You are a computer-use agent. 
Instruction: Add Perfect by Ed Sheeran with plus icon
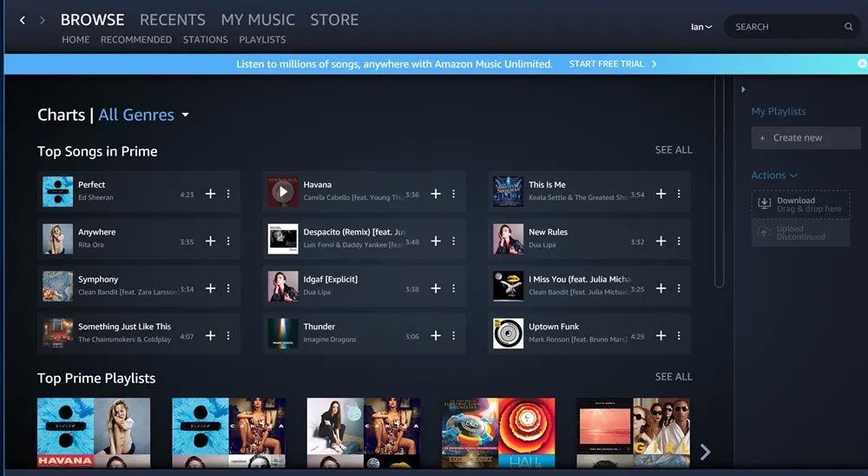(210, 194)
